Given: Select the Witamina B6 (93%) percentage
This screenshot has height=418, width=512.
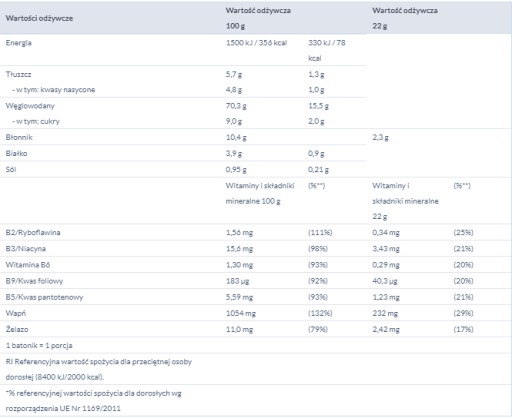Looking at the screenshot, I should (318, 265).
